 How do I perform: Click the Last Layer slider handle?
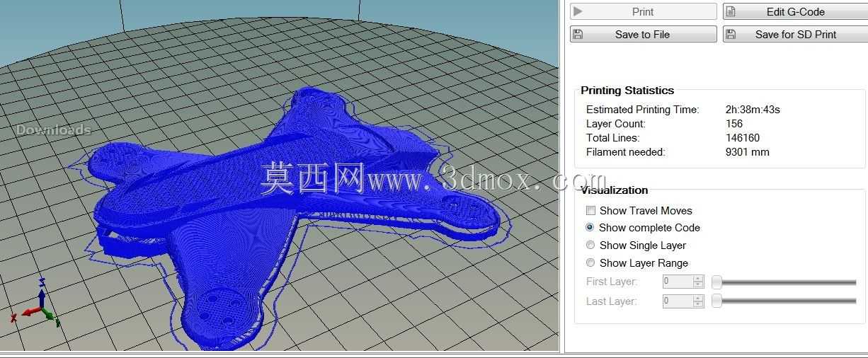click(716, 301)
